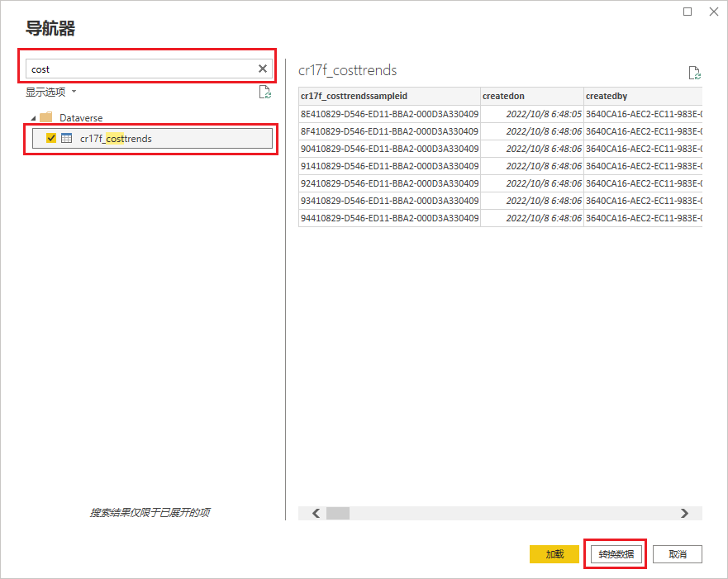Screen dimensions: 728x579
Task: Click cell 94410829-D546-ED11-BBA2-000D3A330409
Action: coord(389,218)
